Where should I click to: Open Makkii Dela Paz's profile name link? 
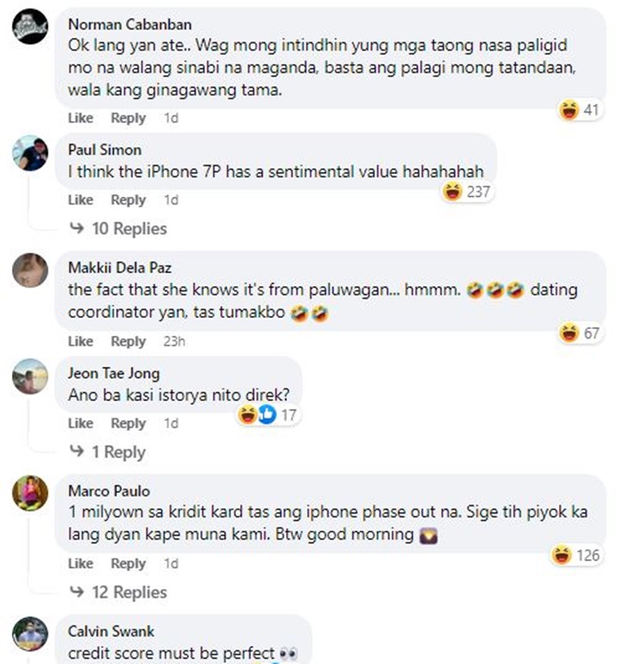pos(120,268)
